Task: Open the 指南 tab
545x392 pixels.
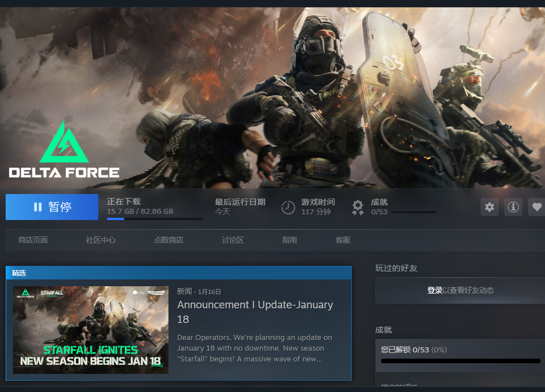Action: [289, 240]
